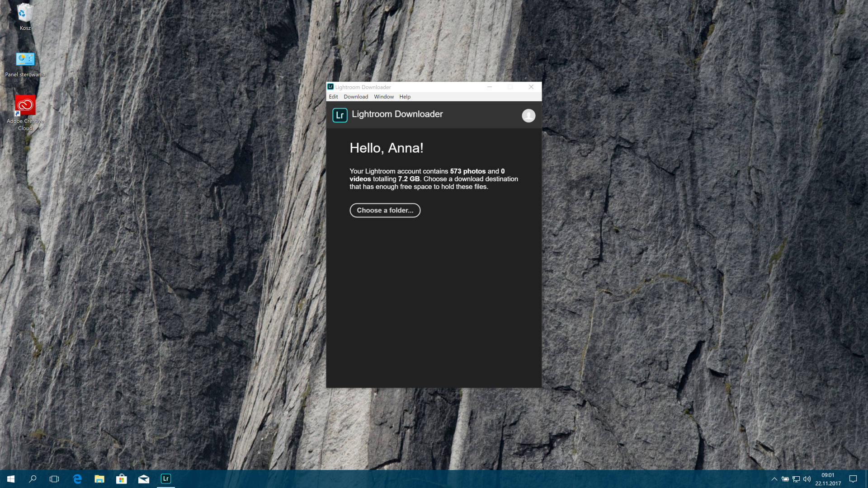
Task: Open Adobe Creative Cloud desktop shortcut
Action: tap(25, 113)
